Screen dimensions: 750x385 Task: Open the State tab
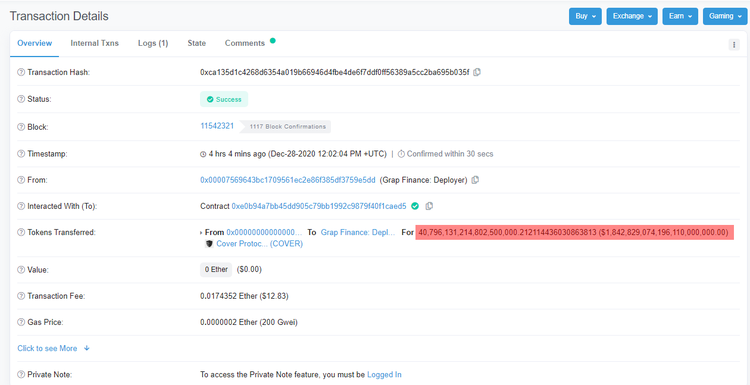click(x=197, y=43)
